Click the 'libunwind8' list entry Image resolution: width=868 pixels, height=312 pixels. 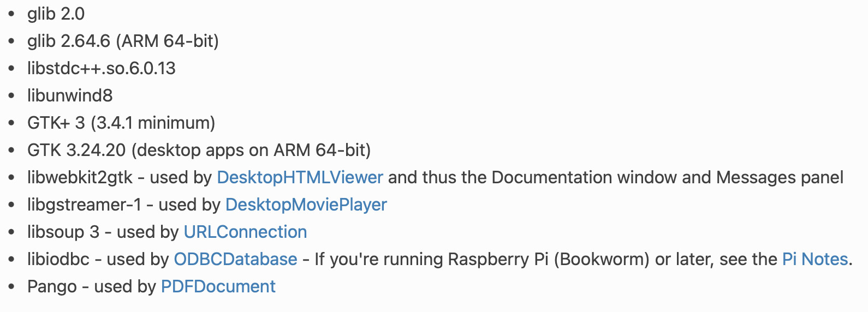(x=70, y=95)
